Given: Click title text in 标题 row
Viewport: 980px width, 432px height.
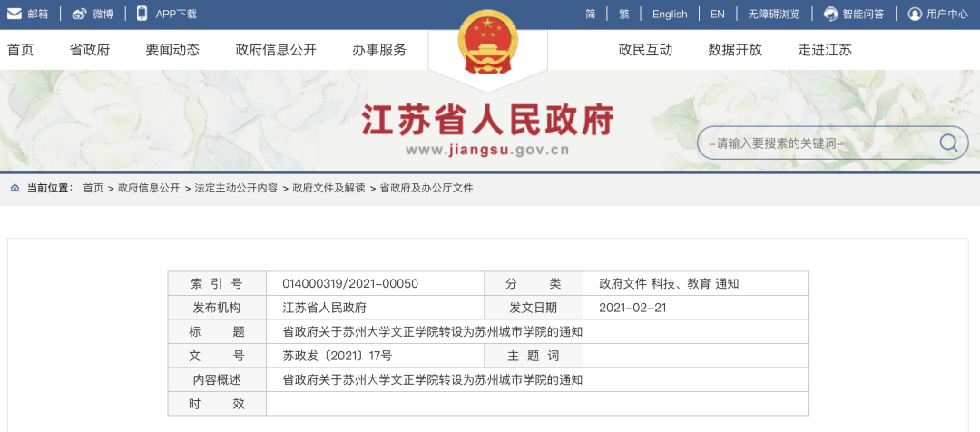Looking at the screenshot, I should pyautogui.click(x=433, y=332).
